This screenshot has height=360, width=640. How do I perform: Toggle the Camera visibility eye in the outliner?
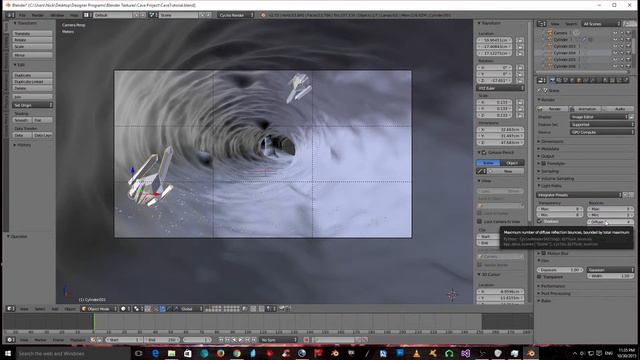tap(615, 33)
